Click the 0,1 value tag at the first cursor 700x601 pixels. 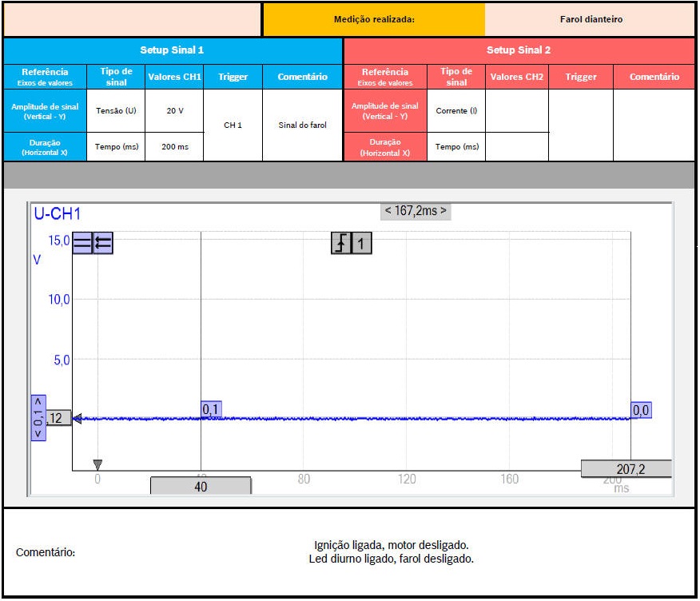(x=211, y=410)
